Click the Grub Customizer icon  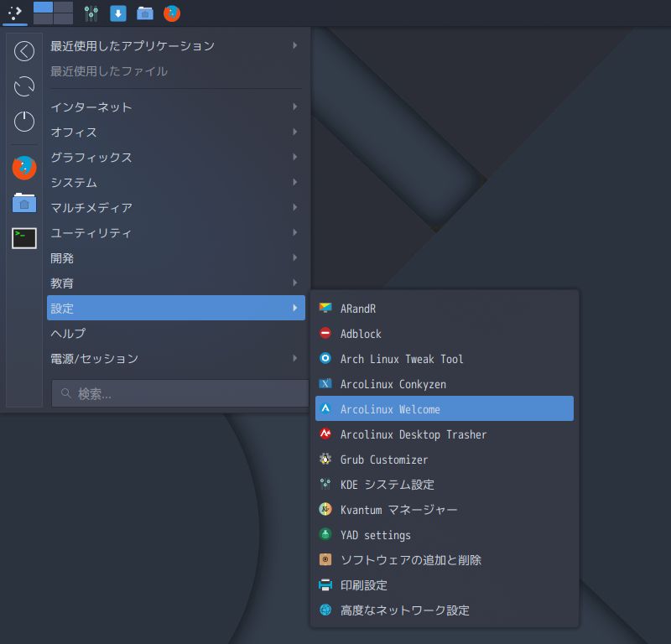coord(325,460)
